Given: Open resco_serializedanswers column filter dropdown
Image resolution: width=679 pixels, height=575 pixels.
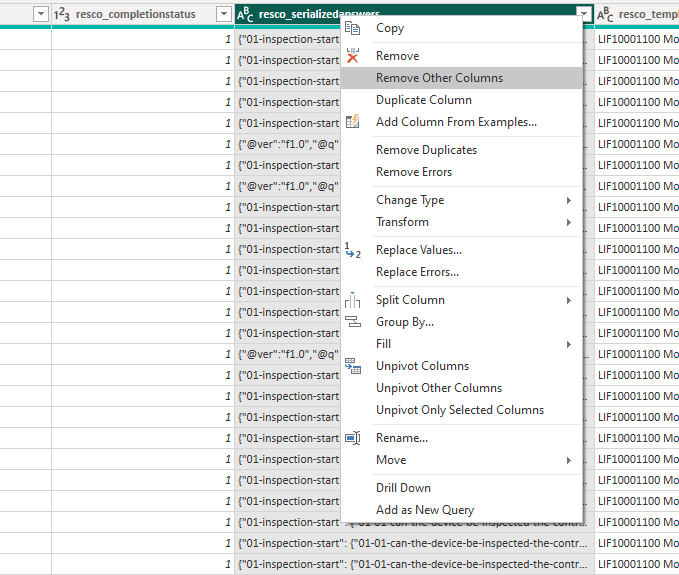Looking at the screenshot, I should 584,14.
